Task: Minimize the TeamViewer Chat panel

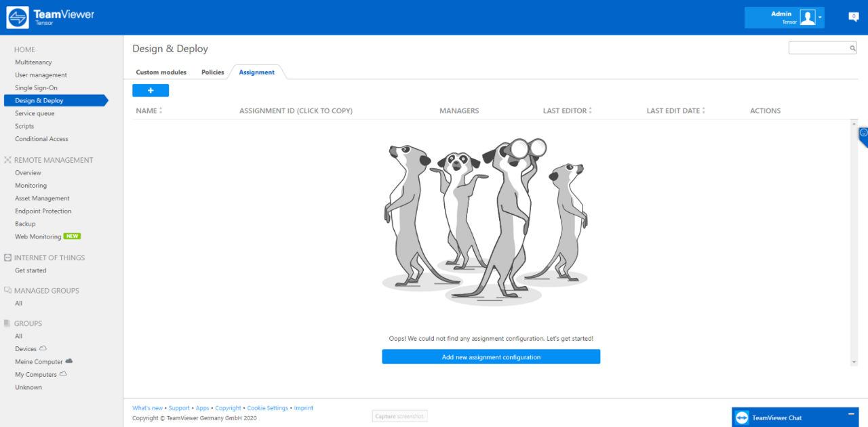Action: tap(851, 414)
